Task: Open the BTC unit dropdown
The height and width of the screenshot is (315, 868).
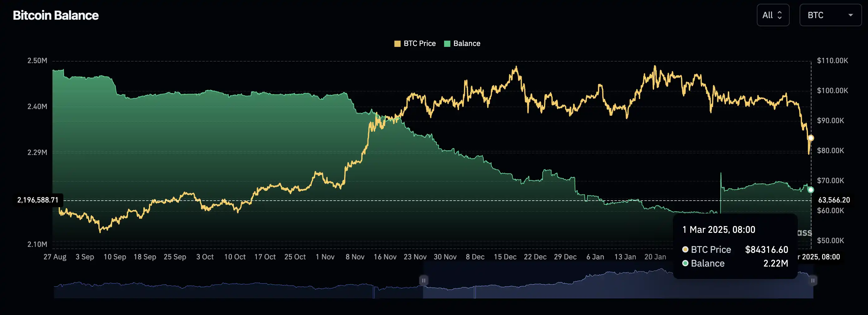Action: [830, 15]
